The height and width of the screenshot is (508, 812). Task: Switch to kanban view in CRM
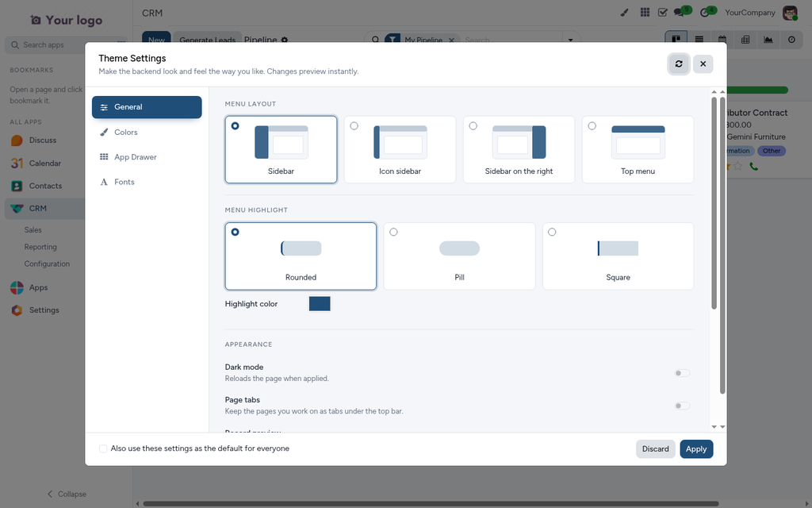point(676,40)
